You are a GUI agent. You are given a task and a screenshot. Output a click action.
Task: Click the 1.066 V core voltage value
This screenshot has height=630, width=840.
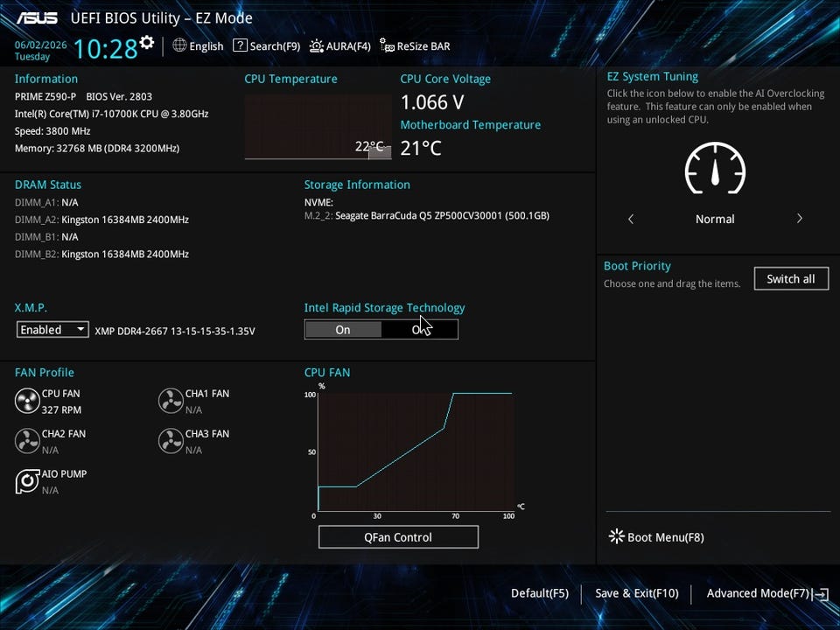pos(432,101)
